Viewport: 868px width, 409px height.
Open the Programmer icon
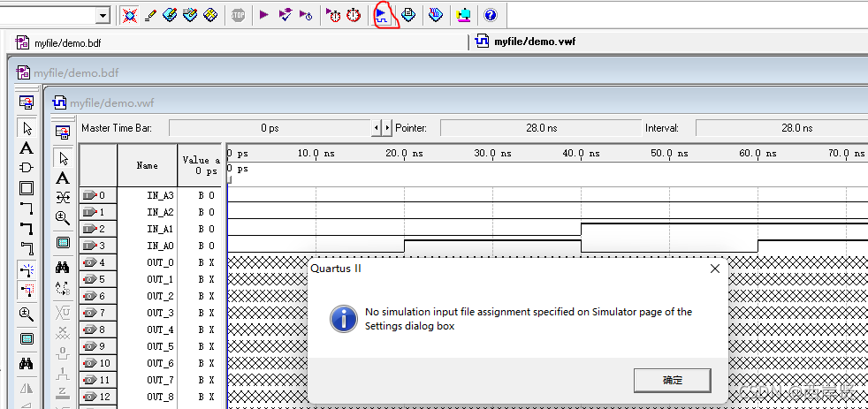coord(436,15)
